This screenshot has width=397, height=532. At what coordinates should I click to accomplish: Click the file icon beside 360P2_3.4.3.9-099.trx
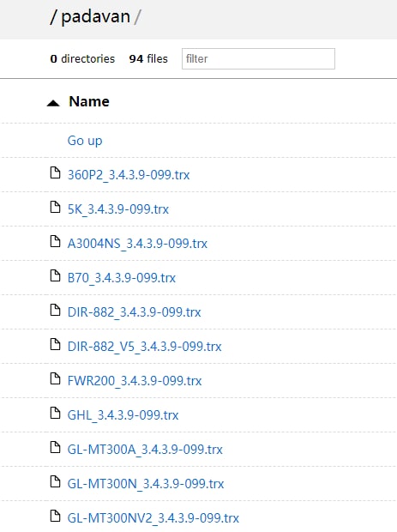[x=55, y=172]
